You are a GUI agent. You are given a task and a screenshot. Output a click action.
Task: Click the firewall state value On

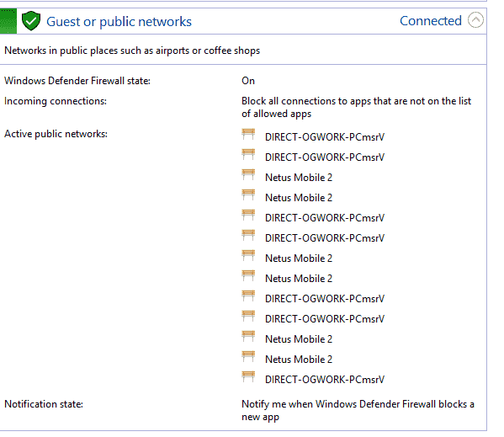[x=248, y=81]
